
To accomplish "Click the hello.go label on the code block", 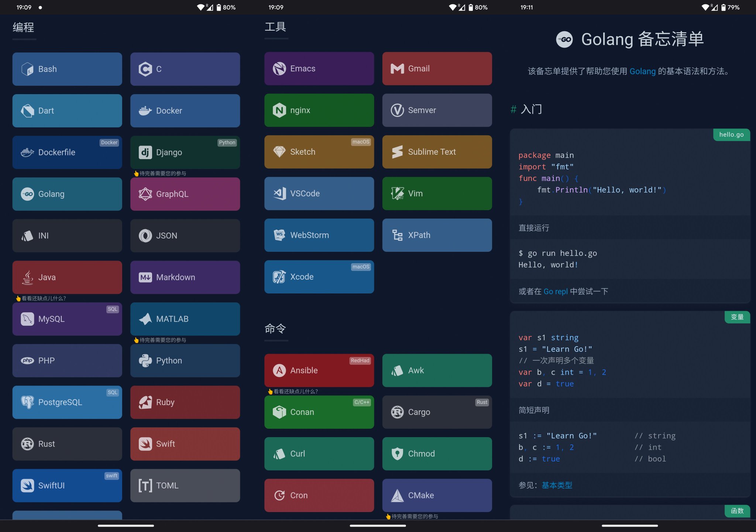I will 731,135.
